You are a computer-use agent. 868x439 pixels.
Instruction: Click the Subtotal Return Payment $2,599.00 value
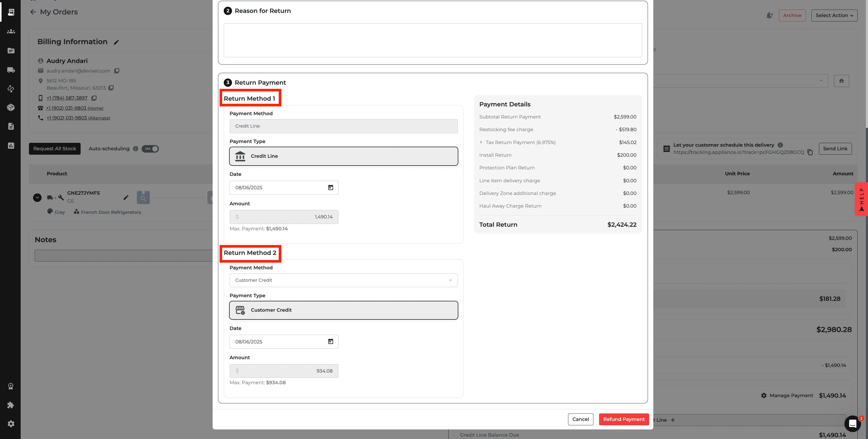tap(625, 117)
